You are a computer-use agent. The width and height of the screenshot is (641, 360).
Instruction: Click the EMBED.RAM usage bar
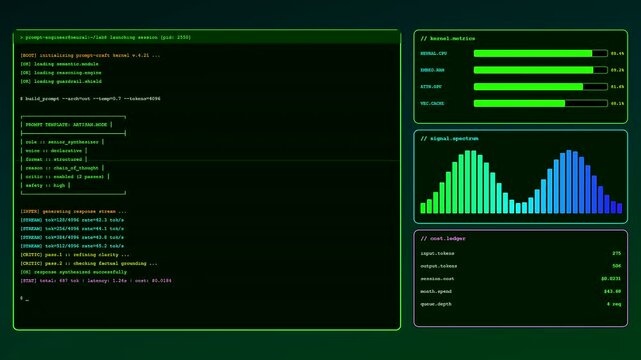coord(540,70)
